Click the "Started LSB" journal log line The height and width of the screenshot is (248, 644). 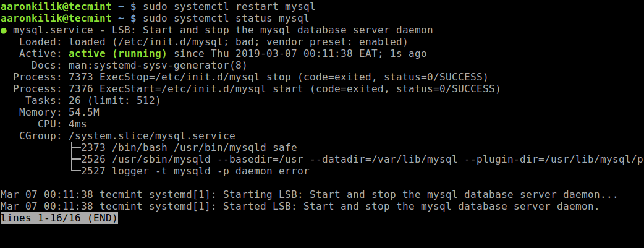[x=300, y=207]
